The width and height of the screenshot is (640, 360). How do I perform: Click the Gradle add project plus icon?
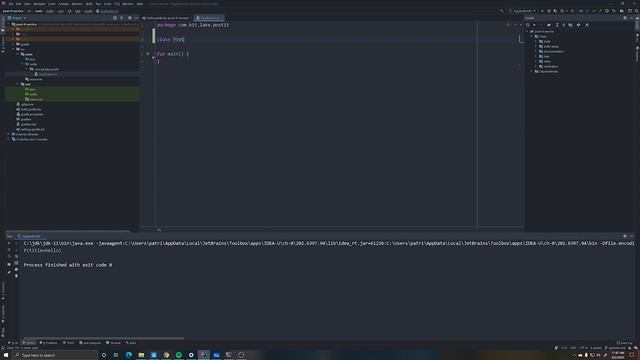point(534,25)
